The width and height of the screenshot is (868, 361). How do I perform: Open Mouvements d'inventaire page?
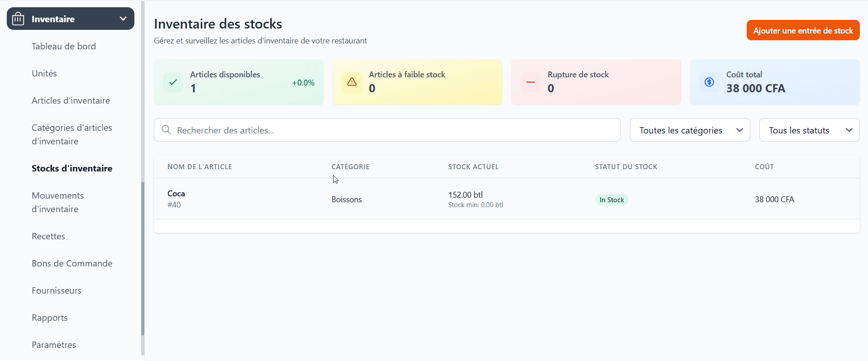[58, 202]
